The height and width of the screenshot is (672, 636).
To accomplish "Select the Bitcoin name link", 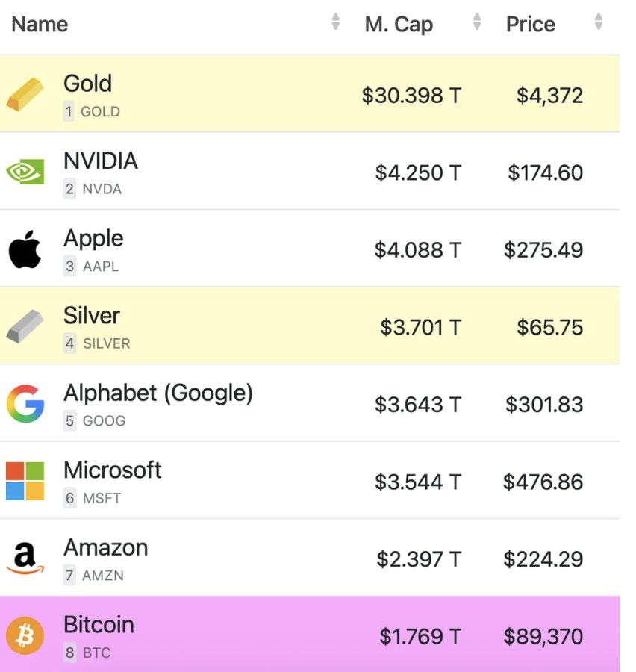I will pos(99,624).
